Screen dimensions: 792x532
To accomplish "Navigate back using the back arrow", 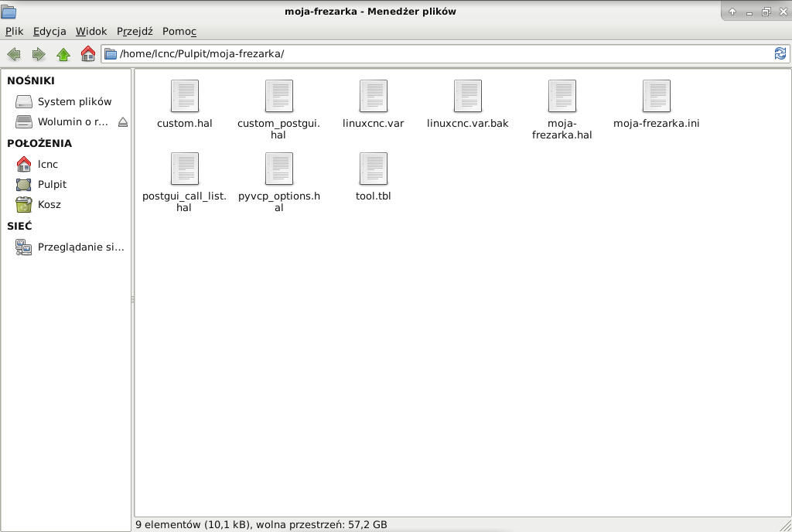I will 12,54.
